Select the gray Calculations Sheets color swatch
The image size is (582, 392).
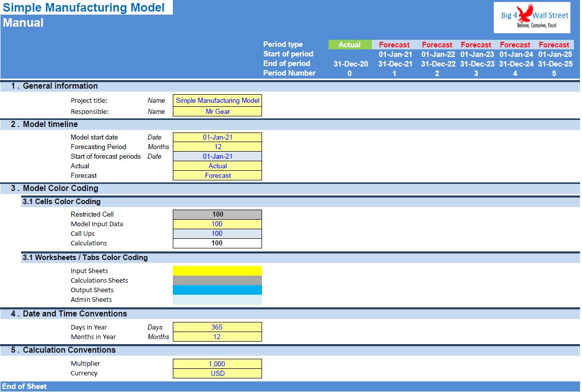218,281
